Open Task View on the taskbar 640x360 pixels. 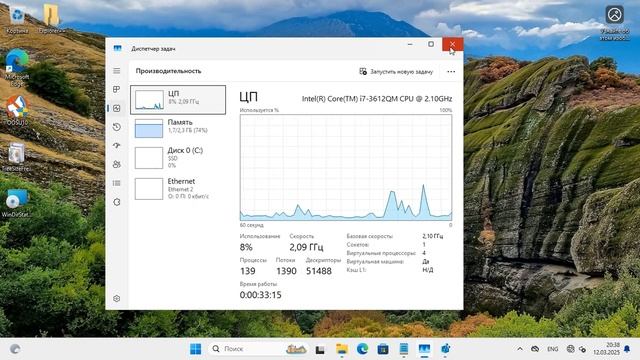coord(320,349)
